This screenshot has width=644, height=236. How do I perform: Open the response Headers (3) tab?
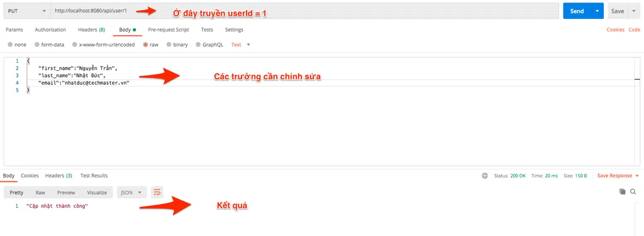click(x=58, y=175)
